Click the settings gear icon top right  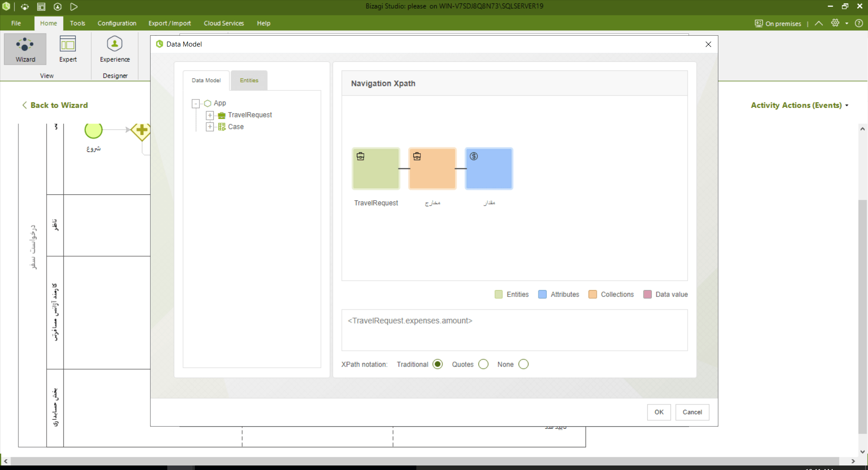835,23
